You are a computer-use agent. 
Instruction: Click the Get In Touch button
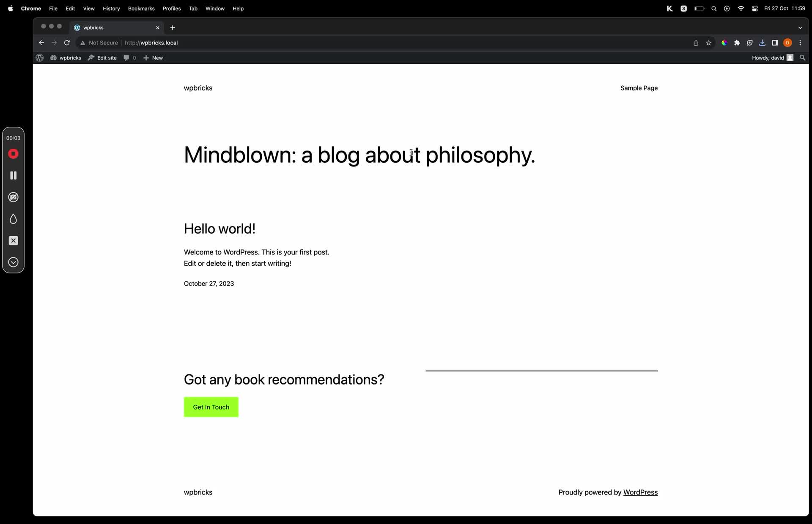click(x=211, y=407)
